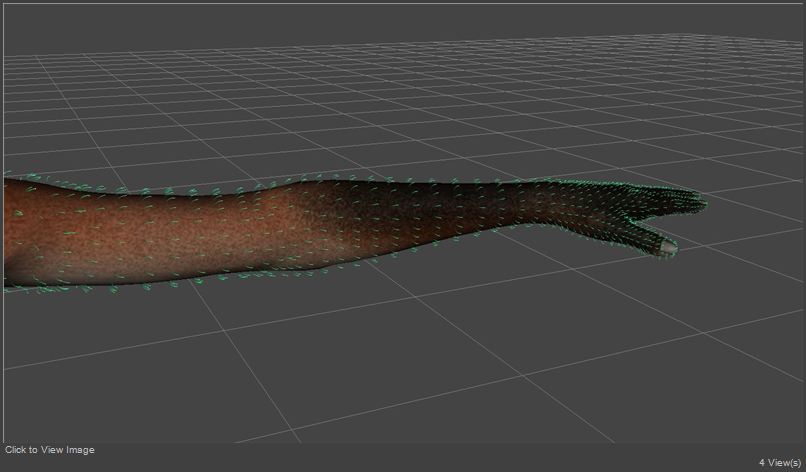This screenshot has height=472, width=806.
Task: Click the '4 View(s)' counter text
Action: tap(780, 463)
